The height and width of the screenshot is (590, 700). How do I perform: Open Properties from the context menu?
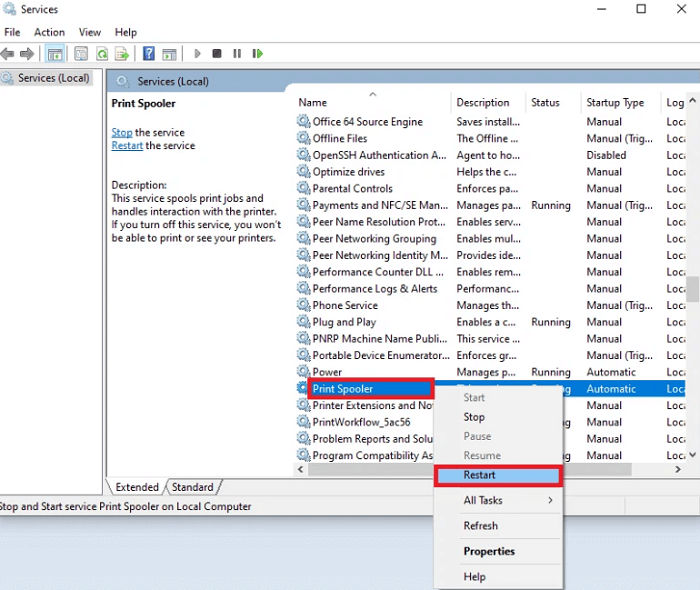(x=498, y=551)
